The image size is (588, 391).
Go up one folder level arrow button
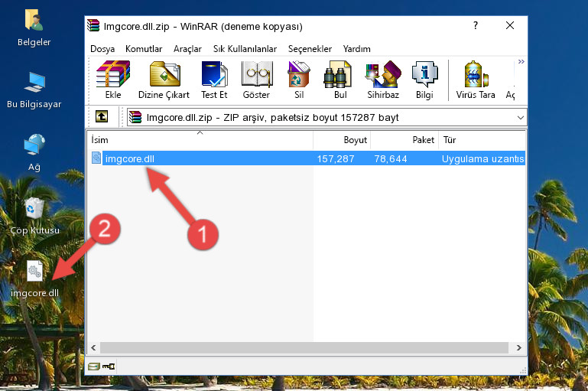pyautogui.click(x=102, y=117)
